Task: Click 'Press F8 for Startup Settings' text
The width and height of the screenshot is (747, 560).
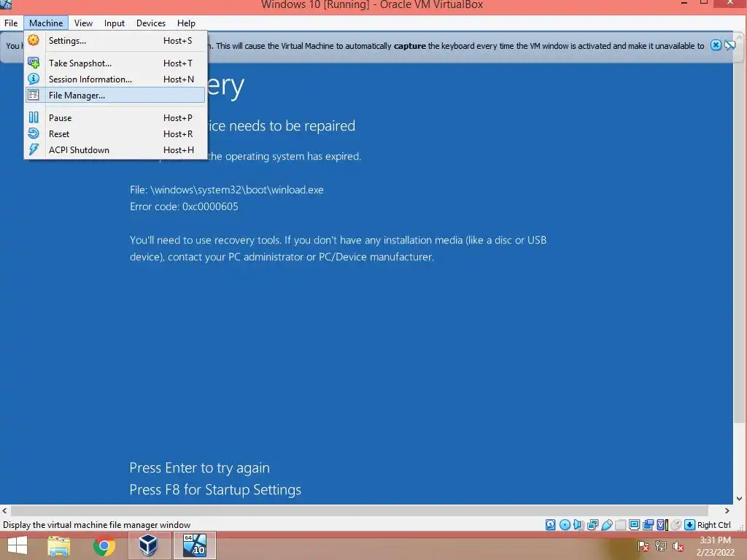Action: [x=215, y=490]
